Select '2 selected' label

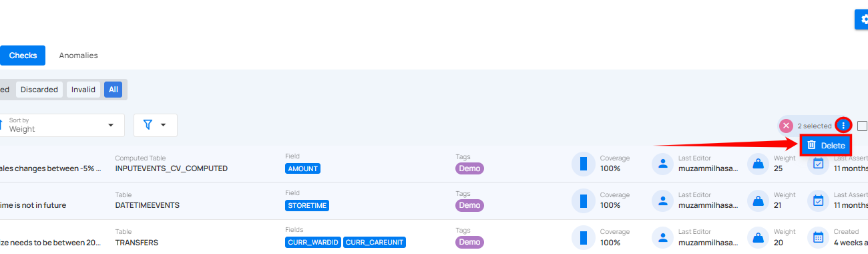(x=815, y=126)
